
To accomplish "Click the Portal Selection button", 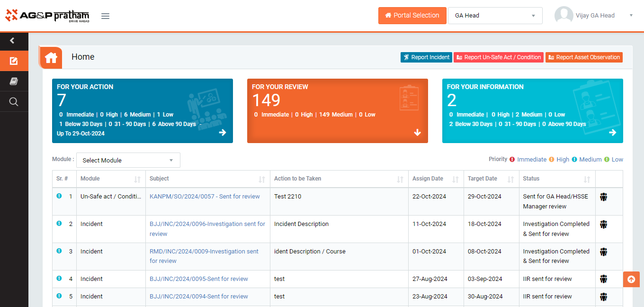I will point(412,16).
